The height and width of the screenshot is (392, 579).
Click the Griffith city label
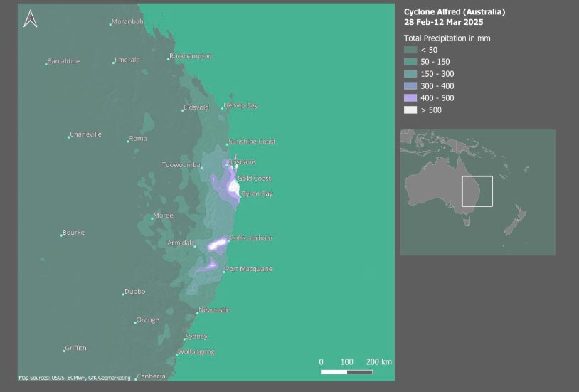pyautogui.click(x=75, y=348)
